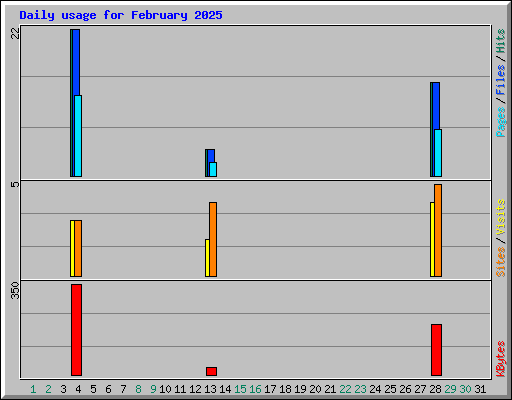Click the chart title 'Daily usage for February 2025'

coord(121,15)
